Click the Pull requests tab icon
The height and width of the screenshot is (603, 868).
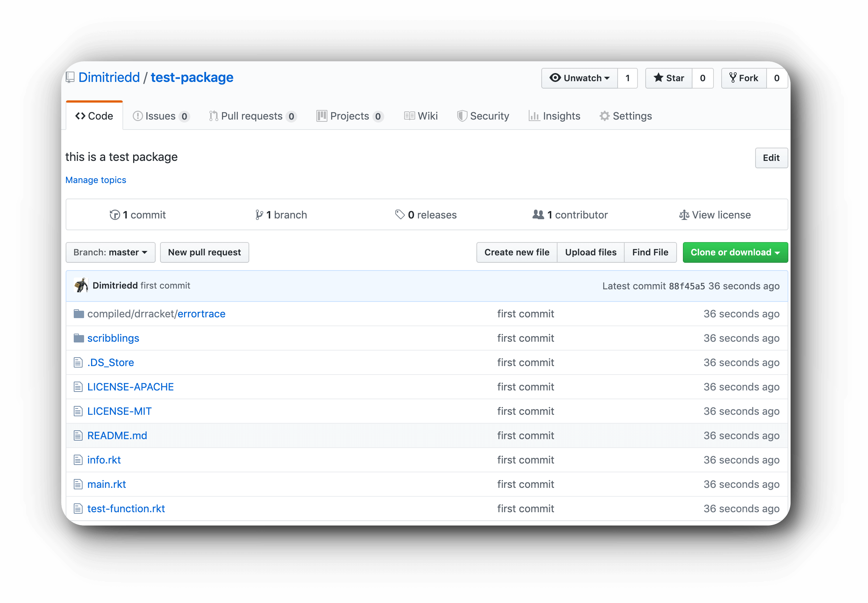[x=214, y=116]
